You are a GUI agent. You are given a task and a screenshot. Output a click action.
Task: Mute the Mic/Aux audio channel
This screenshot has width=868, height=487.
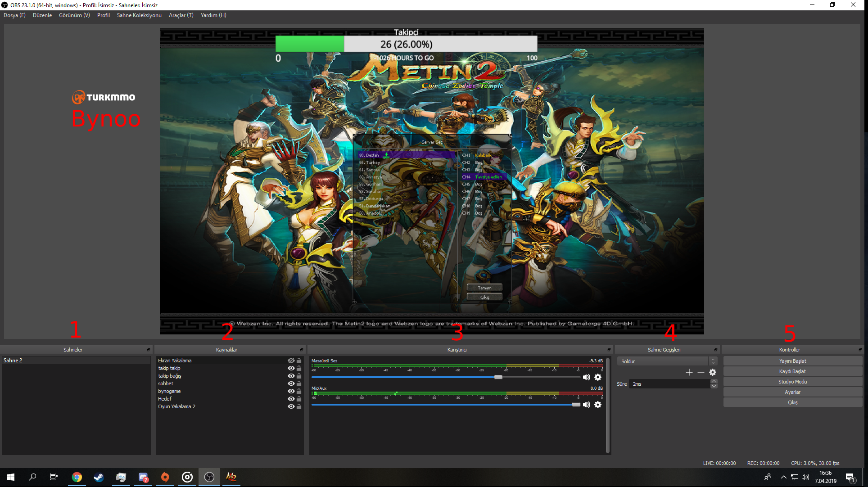(586, 405)
